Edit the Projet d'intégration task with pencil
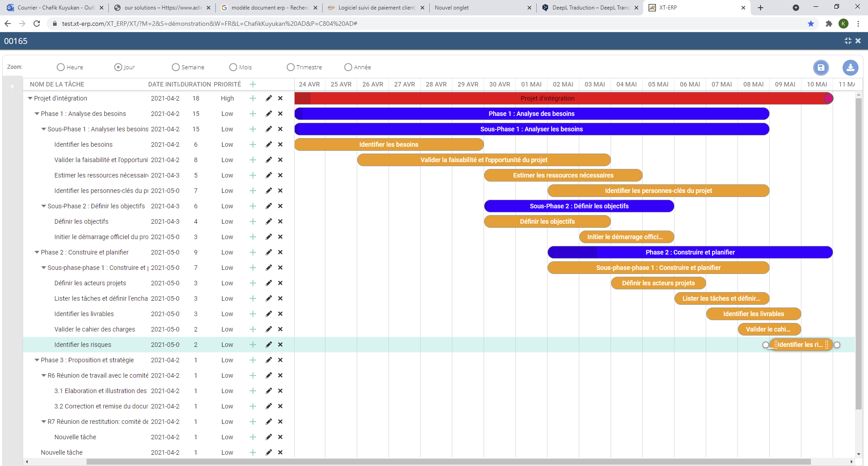The width and height of the screenshot is (868, 466). click(x=269, y=98)
